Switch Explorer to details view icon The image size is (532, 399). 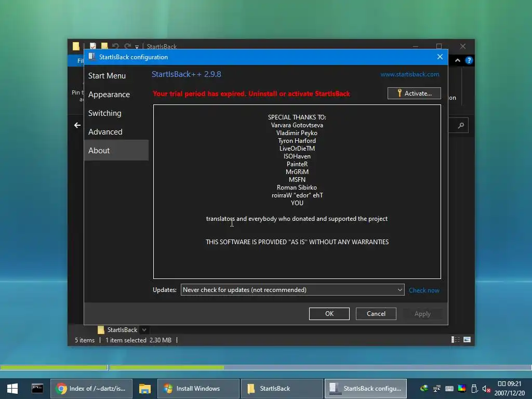tap(455, 340)
